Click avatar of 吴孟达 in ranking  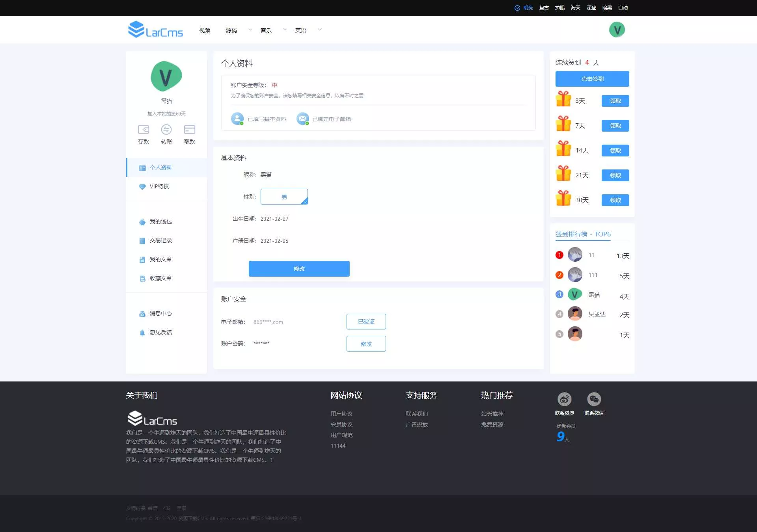575,314
